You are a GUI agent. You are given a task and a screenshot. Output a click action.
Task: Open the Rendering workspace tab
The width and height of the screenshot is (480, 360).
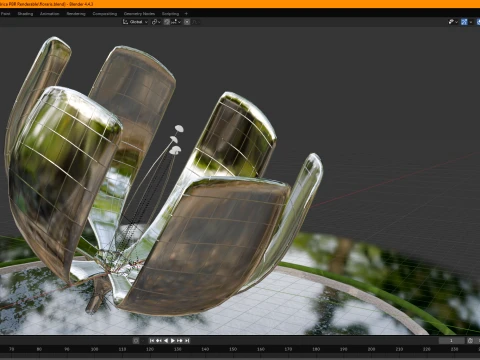76,14
